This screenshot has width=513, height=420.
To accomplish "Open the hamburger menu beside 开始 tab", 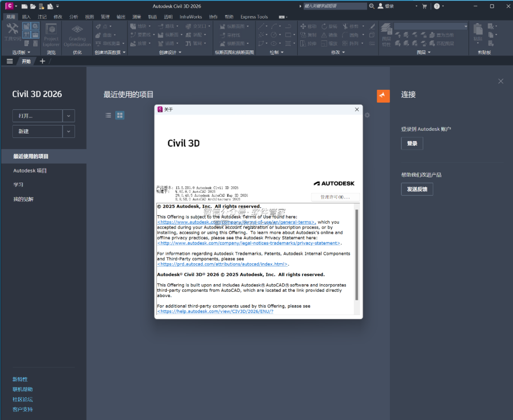I will pyautogui.click(x=10, y=61).
